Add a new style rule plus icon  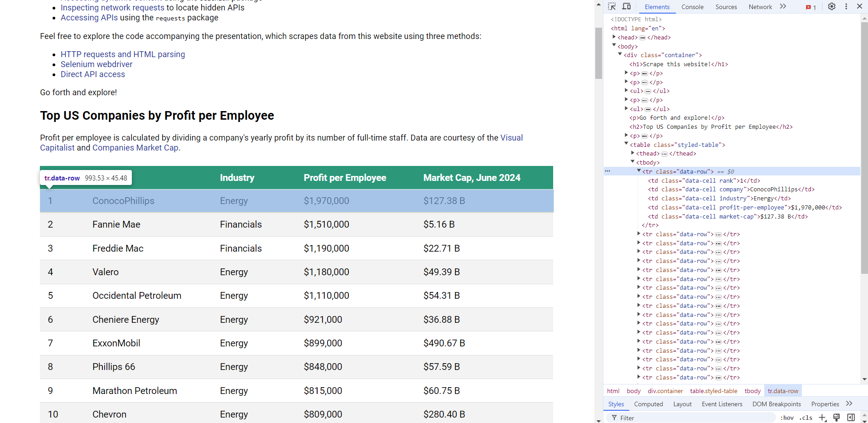coord(822,418)
